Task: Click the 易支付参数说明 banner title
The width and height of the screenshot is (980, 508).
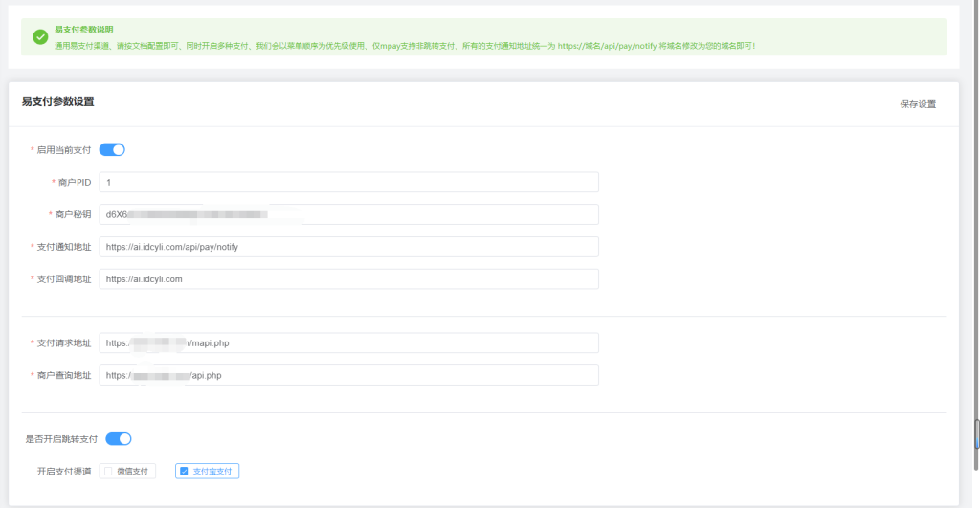Action: [82, 31]
